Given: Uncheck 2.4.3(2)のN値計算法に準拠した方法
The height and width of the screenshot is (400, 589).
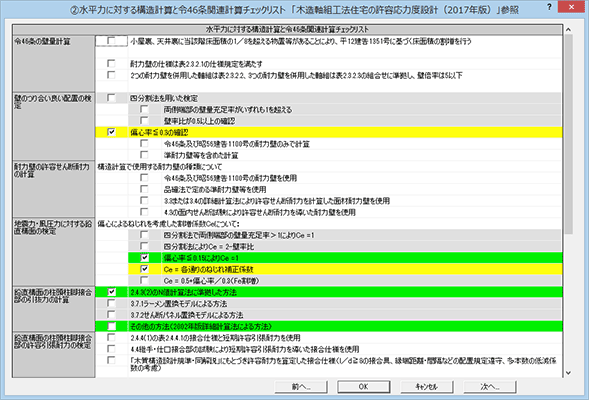Looking at the screenshot, I should (111, 291).
